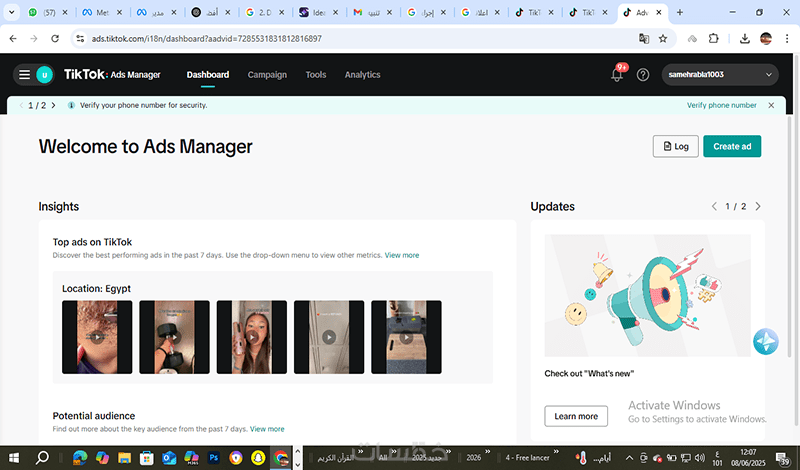Image resolution: width=800 pixels, height=470 pixels.
Task: Open the help question mark icon
Action: (x=643, y=75)
